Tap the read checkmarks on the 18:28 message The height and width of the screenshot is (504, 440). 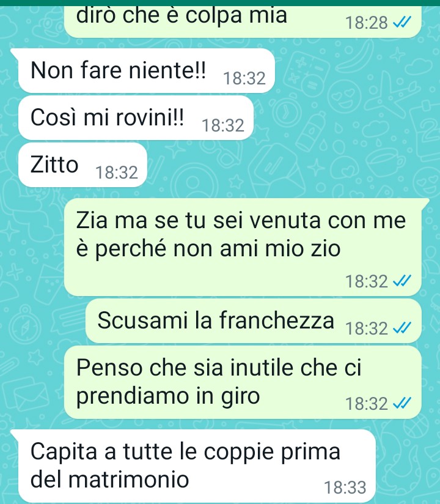402,23
